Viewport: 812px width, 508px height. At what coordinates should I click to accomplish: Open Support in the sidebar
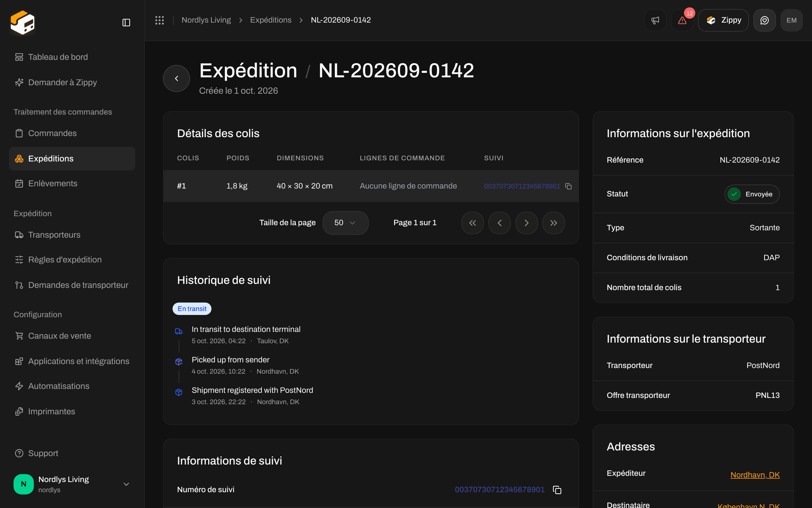coord(72,453)
